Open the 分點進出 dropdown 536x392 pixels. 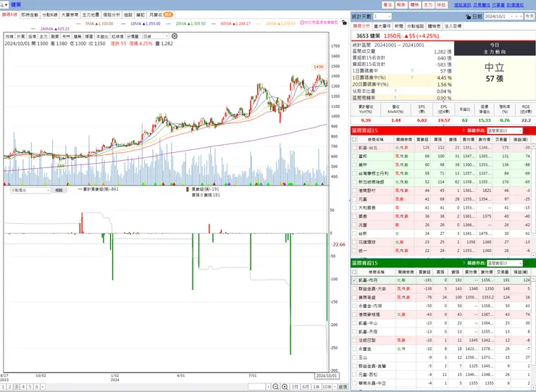tap(30, 190)
